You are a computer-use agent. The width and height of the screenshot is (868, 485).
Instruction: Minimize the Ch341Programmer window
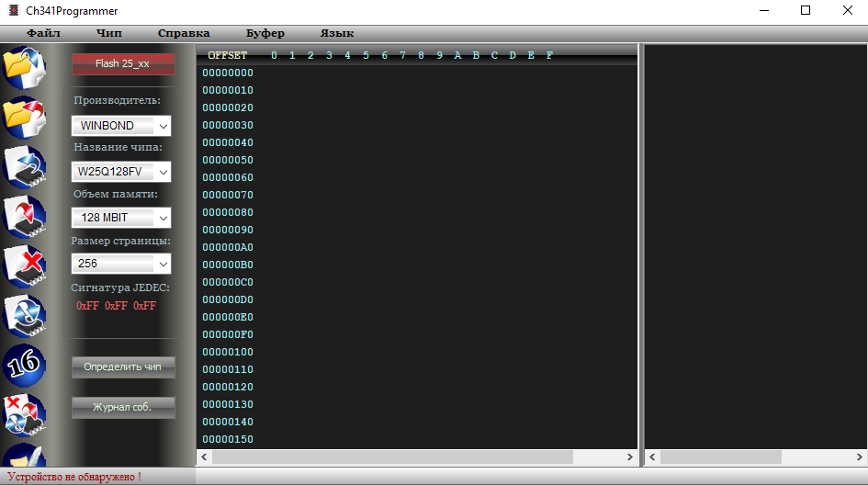pos(764,10)
